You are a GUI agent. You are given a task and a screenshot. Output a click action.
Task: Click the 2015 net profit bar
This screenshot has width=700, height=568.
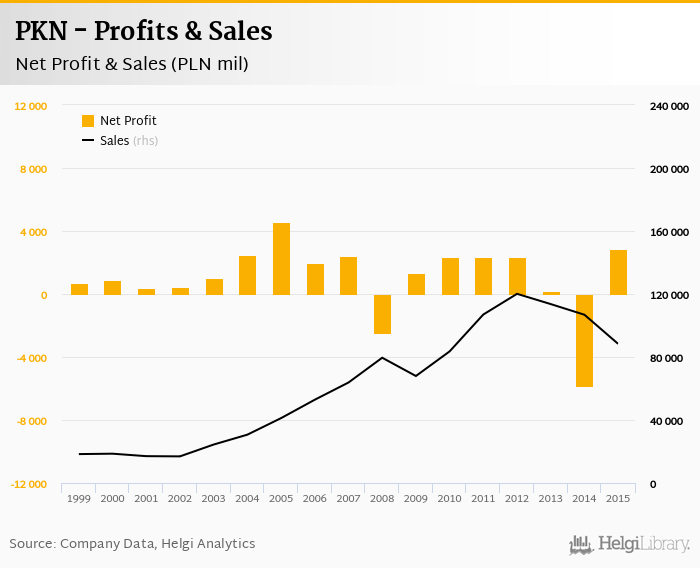pos(618,272)
